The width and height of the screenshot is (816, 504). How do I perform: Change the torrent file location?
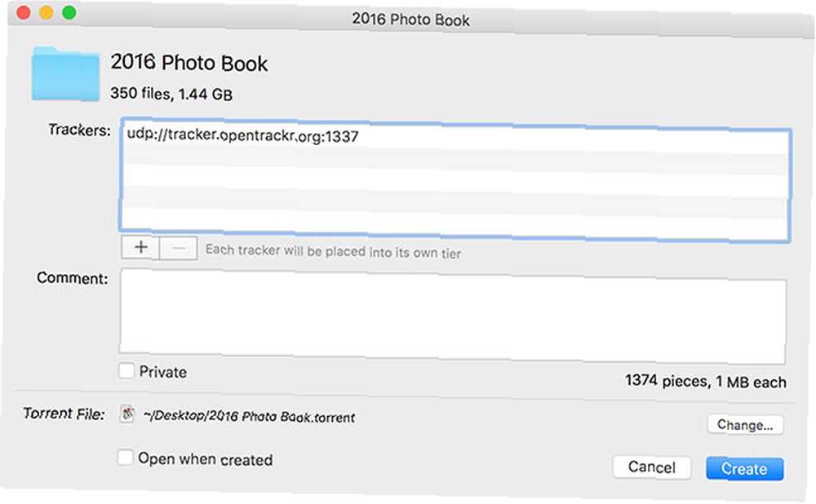[745, 424]
